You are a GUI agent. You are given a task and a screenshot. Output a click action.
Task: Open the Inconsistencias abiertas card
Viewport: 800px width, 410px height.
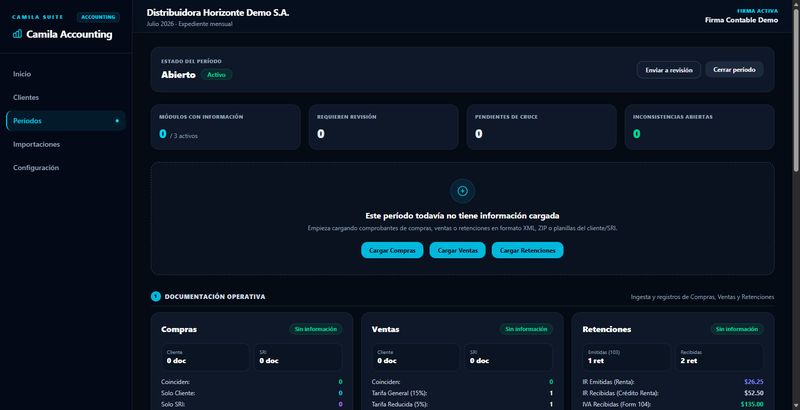[699, 127]
